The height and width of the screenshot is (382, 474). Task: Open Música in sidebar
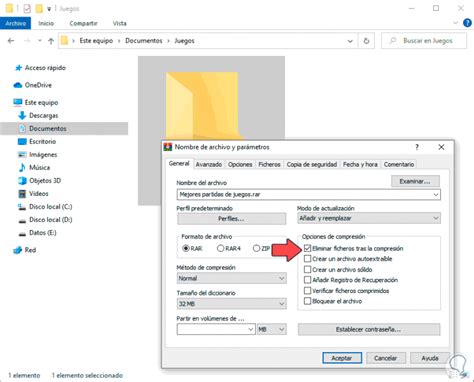(34, 167)
